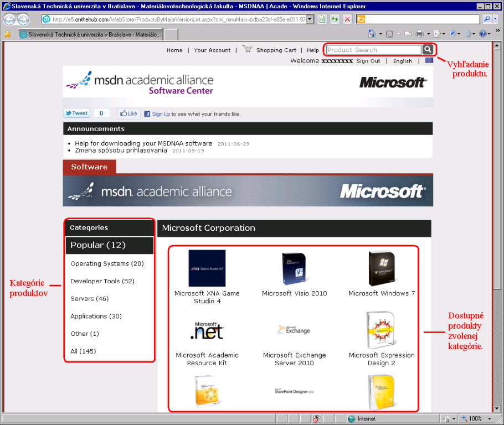Open the Help for downloading MSDNAA software announcement
This screenshot has width=504, height=425.
point(143,143)
